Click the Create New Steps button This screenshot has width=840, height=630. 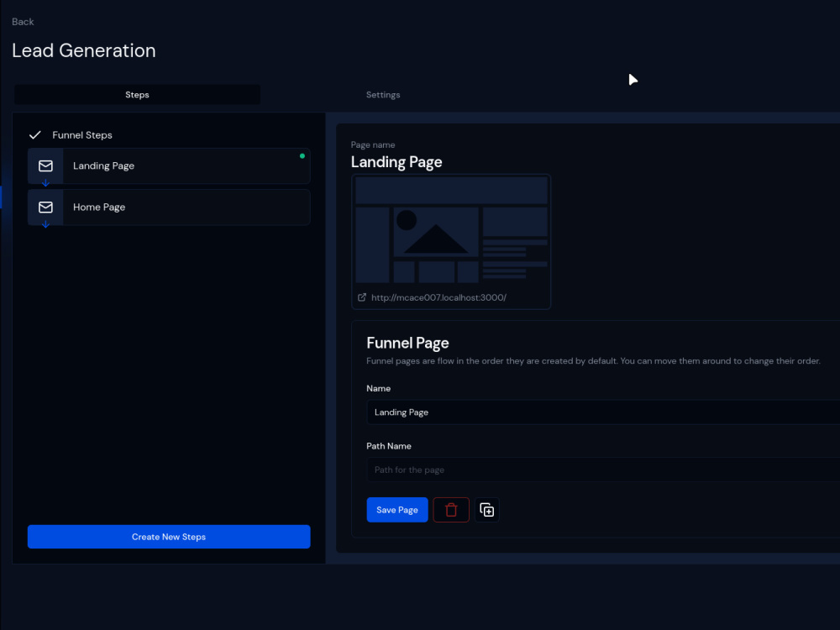[x=169, y=537]
